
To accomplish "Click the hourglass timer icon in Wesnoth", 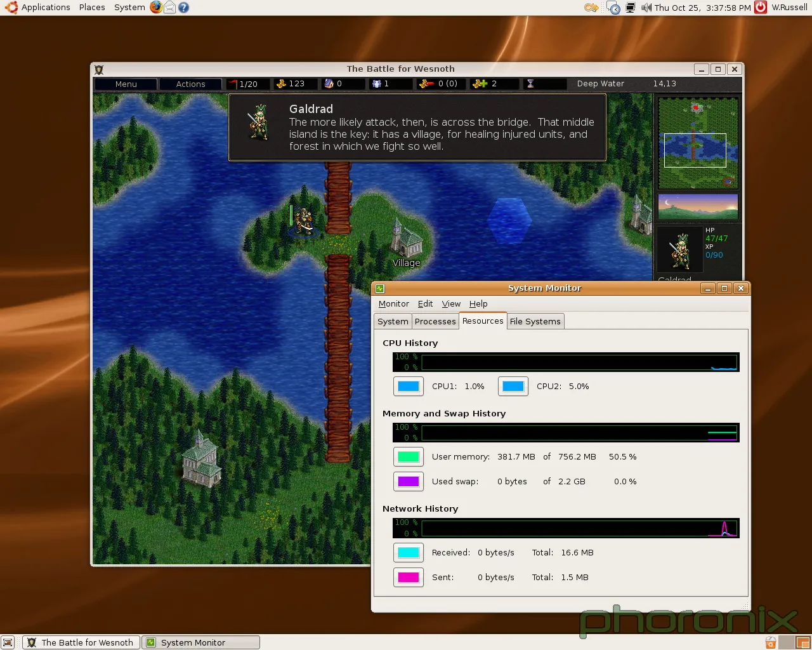I will coord(530,84).
